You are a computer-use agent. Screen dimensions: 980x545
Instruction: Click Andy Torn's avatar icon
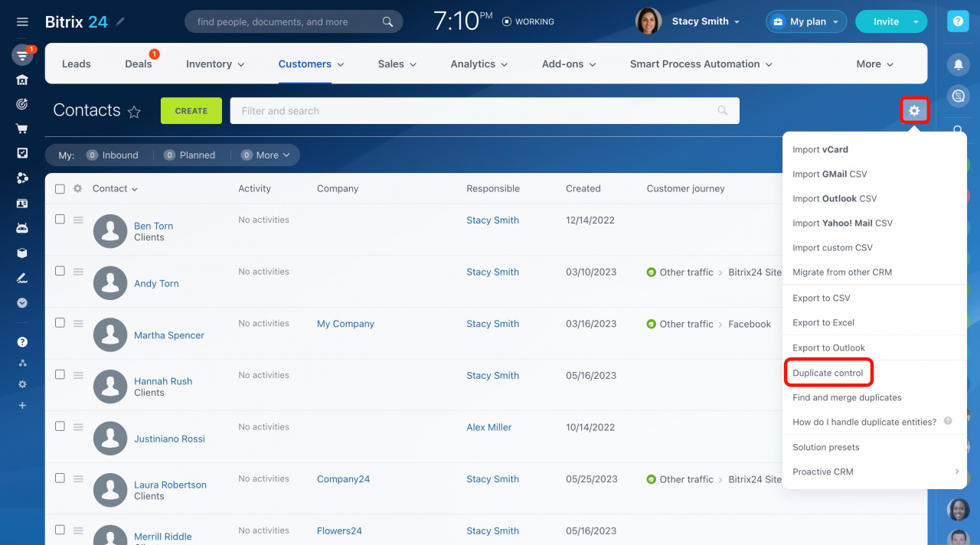(110, 283)
